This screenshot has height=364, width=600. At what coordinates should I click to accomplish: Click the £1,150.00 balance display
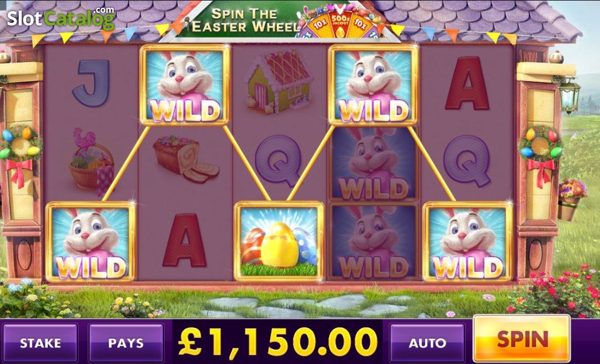tap(278, 341)
